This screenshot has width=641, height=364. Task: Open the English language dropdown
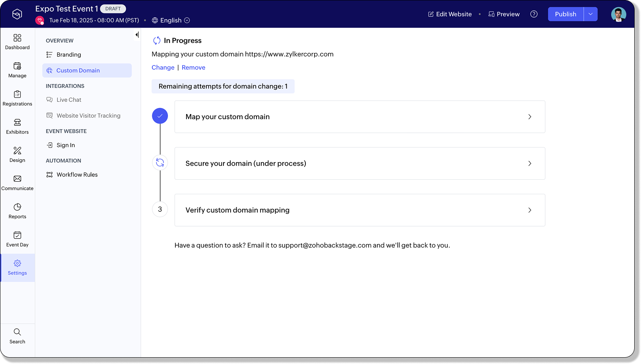(171, 20)
